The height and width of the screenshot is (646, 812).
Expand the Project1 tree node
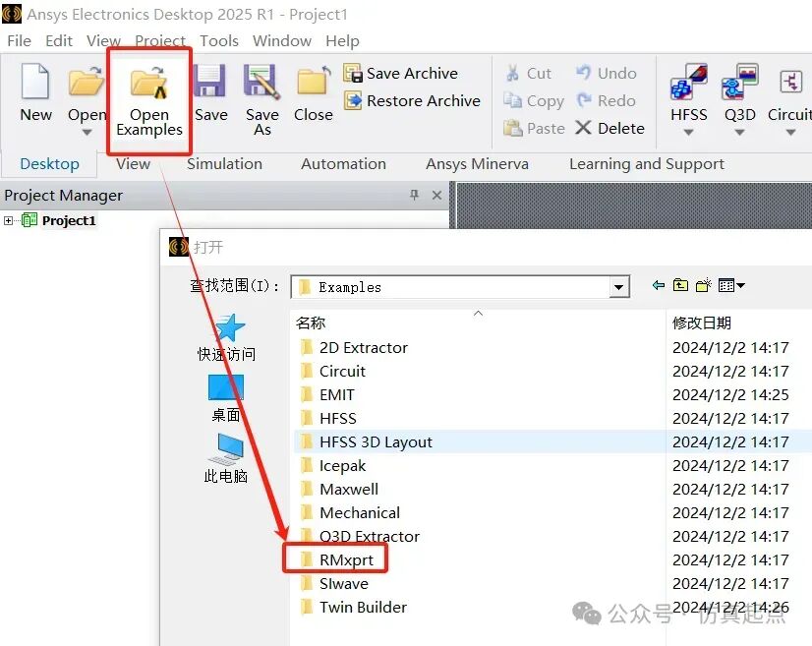point(9,221)
